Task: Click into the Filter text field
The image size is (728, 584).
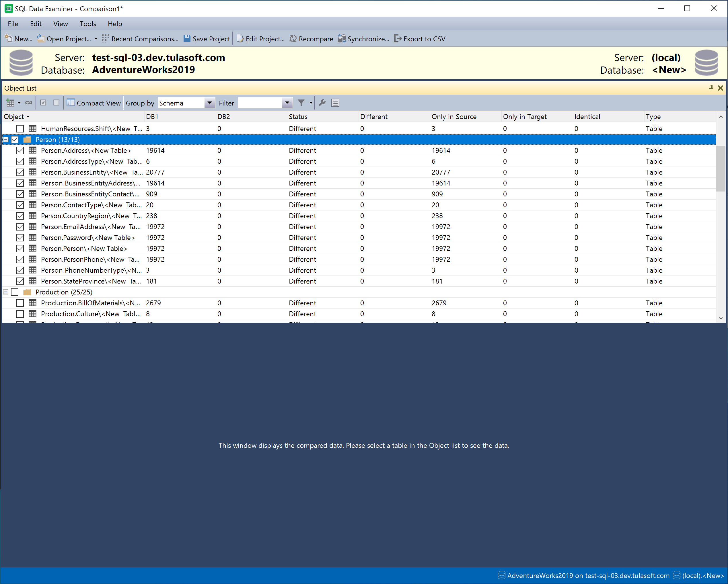Action: [260, 103]
